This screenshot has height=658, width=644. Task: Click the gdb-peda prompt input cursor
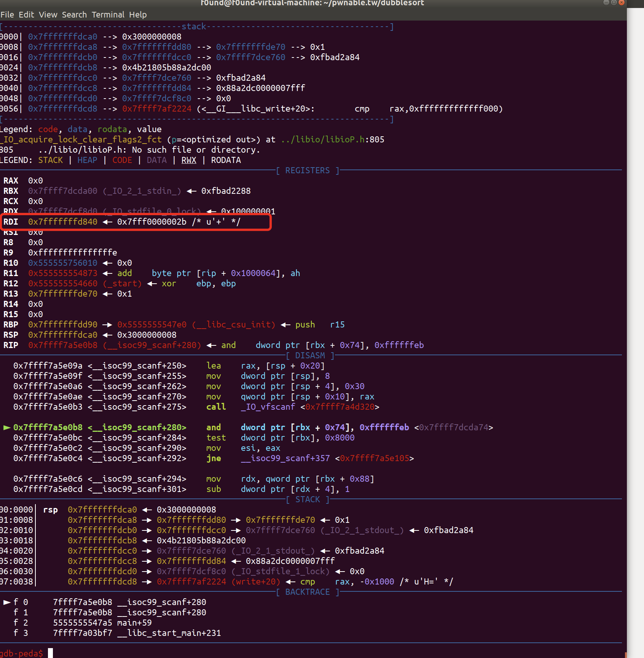coord(50,653)
